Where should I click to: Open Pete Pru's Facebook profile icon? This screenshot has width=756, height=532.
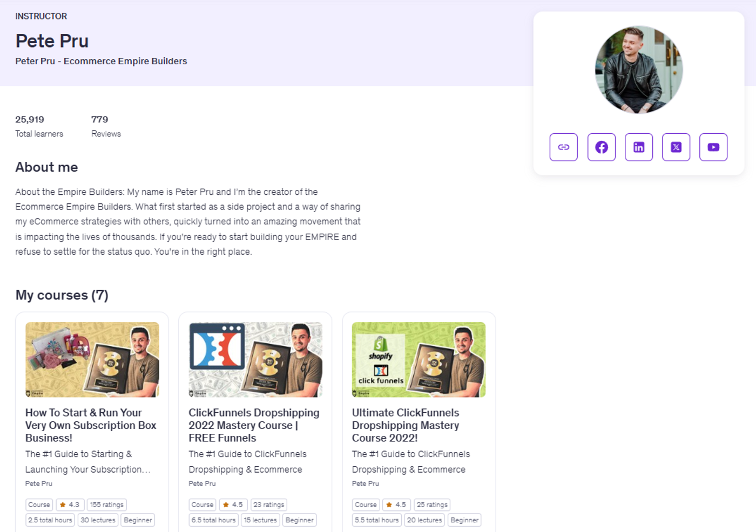(x=602, y=147)
